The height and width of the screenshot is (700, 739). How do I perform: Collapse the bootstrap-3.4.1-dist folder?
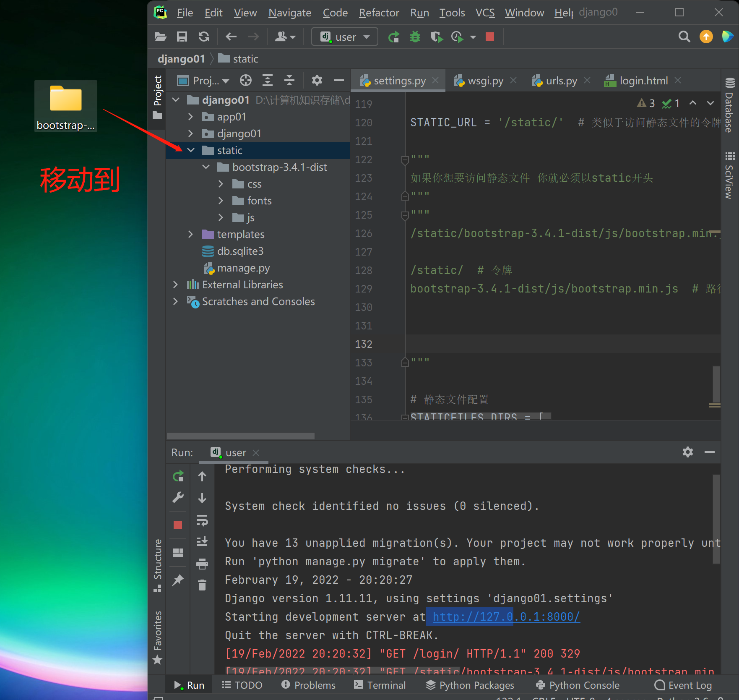click(206, 167)
